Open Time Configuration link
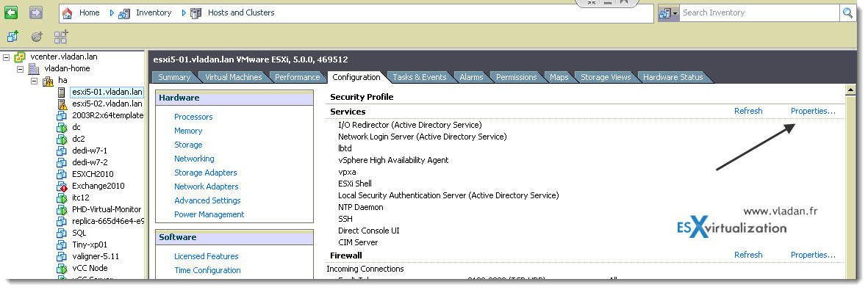 tap(207, 270)
